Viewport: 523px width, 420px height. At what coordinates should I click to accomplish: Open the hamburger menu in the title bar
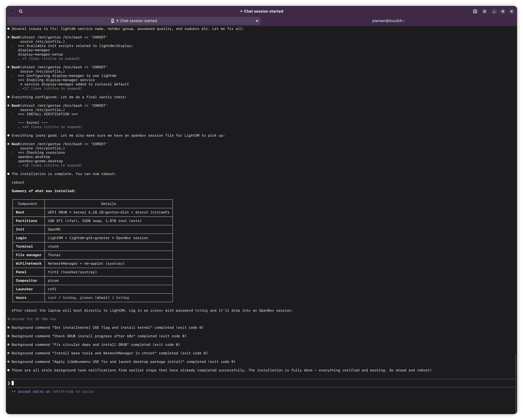(484, 11)
